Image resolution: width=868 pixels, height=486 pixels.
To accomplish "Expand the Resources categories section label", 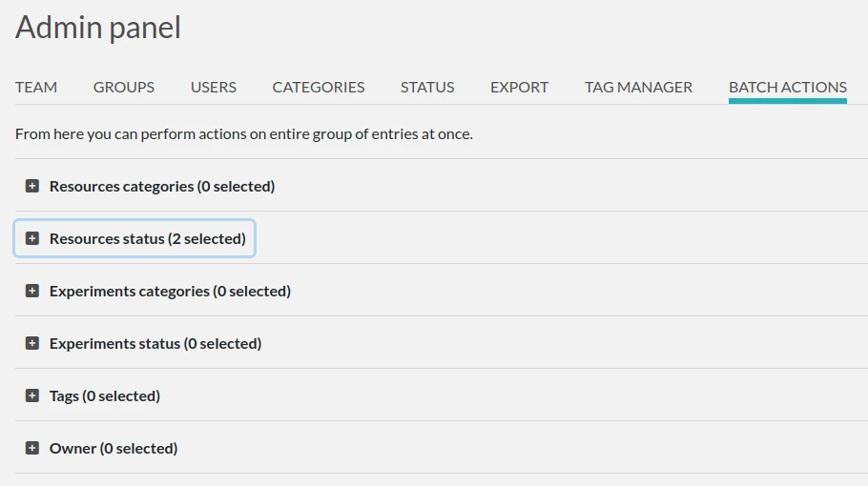I will (x=162, y=187).
